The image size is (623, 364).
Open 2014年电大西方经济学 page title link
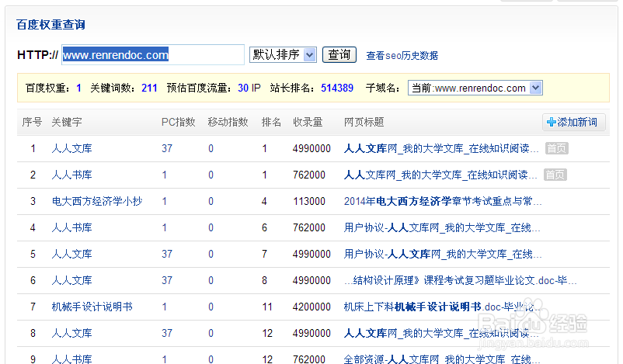(443, 201)
